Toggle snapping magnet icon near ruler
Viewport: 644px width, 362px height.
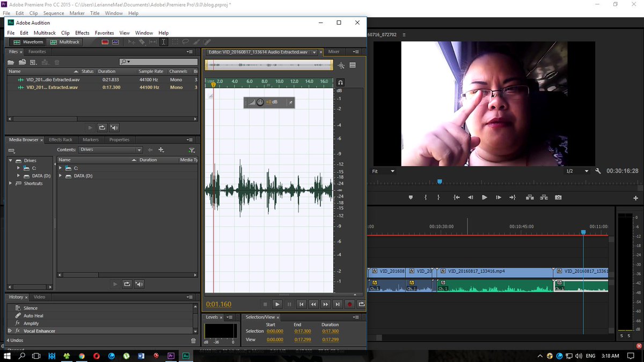pyautogui.click(x=340, y=83)
